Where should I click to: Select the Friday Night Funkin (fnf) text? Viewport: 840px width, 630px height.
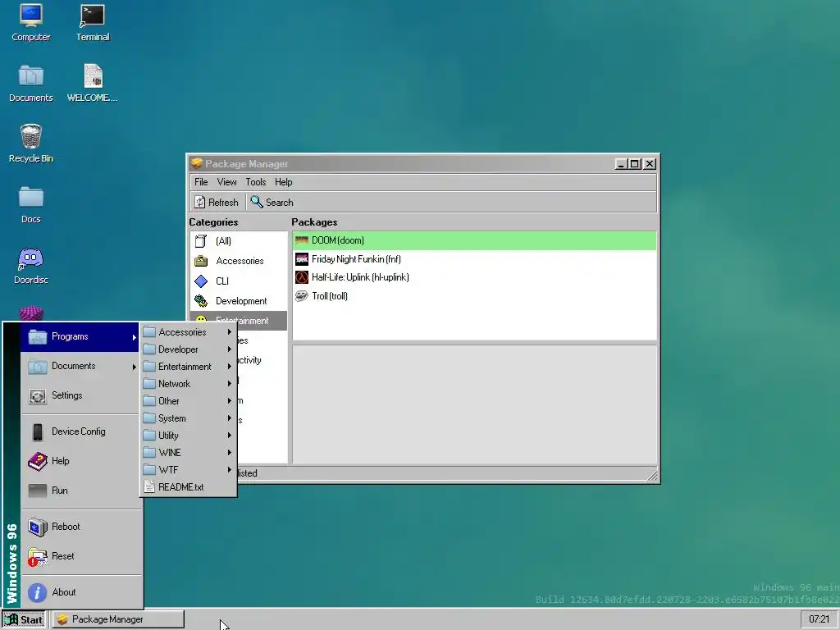coord(356,259)
